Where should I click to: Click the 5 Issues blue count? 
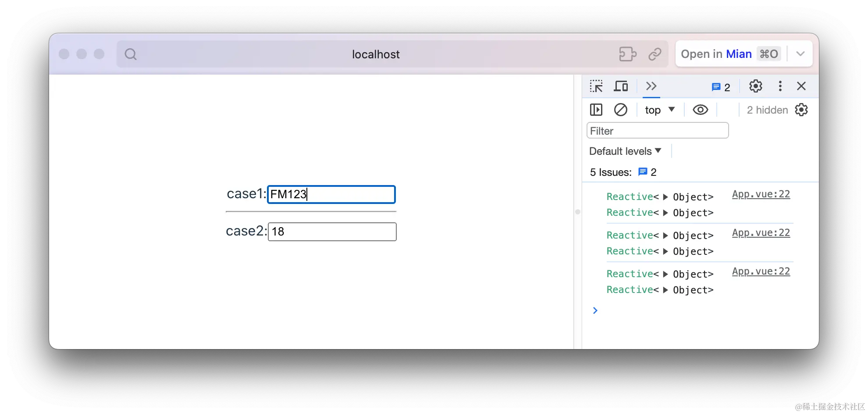pos(647,172)
